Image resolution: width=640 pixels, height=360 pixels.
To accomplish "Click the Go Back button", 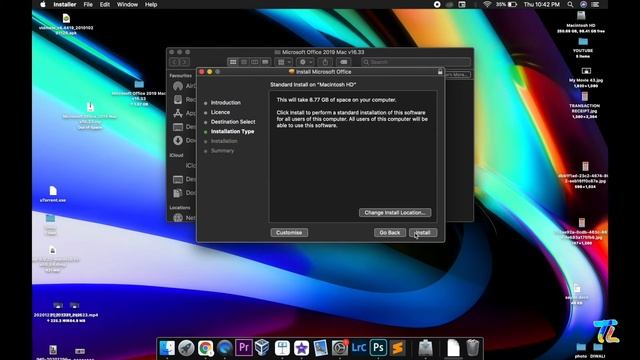I will [x=390, y=233].
